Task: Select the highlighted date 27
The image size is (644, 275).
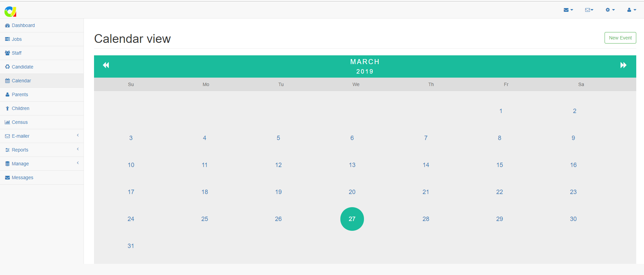Action: [352, 219]
